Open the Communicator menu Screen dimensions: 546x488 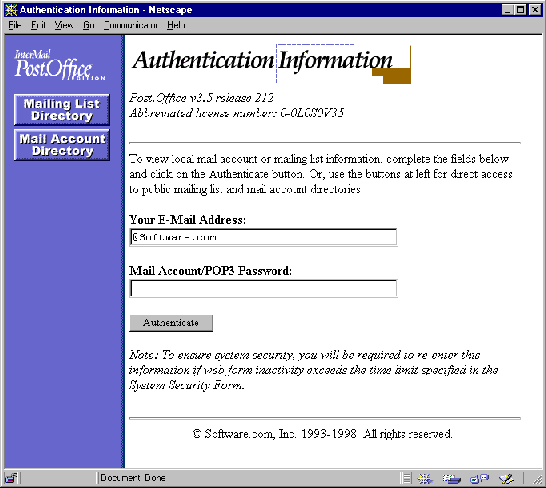[x=131, y=25]
